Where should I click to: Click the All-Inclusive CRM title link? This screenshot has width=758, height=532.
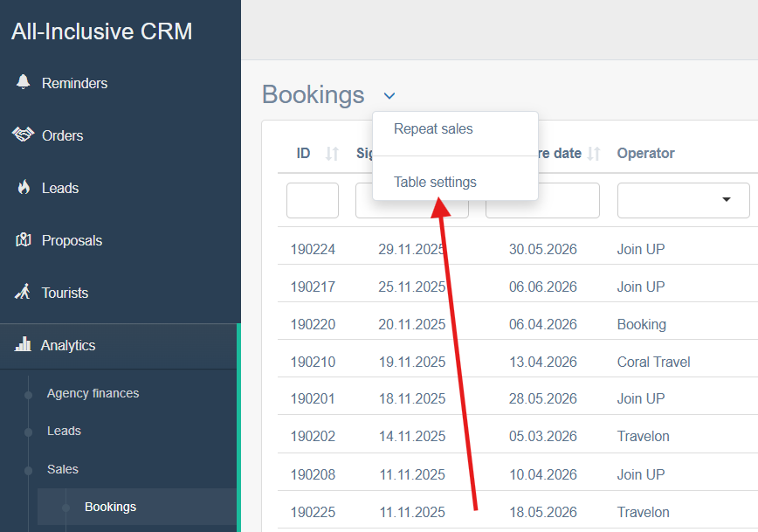[101, 31]
